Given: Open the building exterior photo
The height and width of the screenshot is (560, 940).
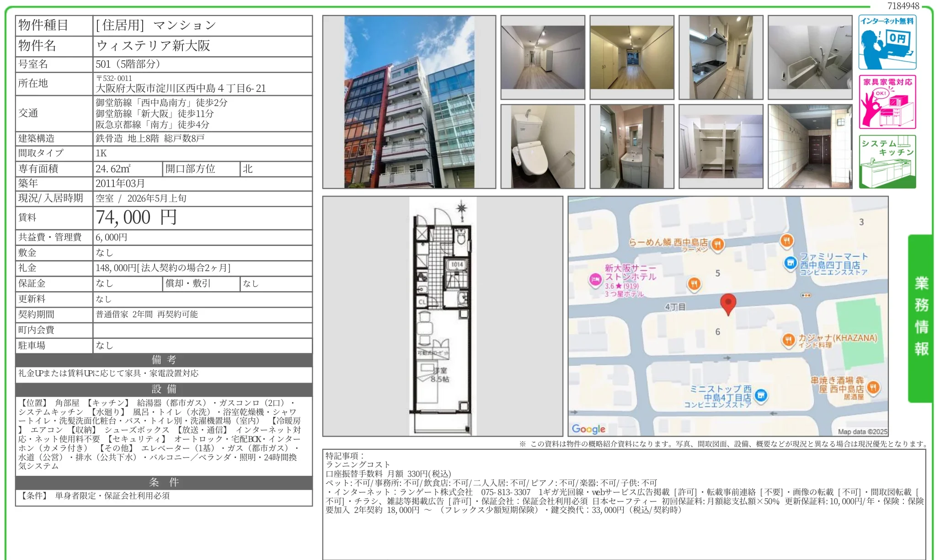Looking at the screenshot, I should pos(409,102).
